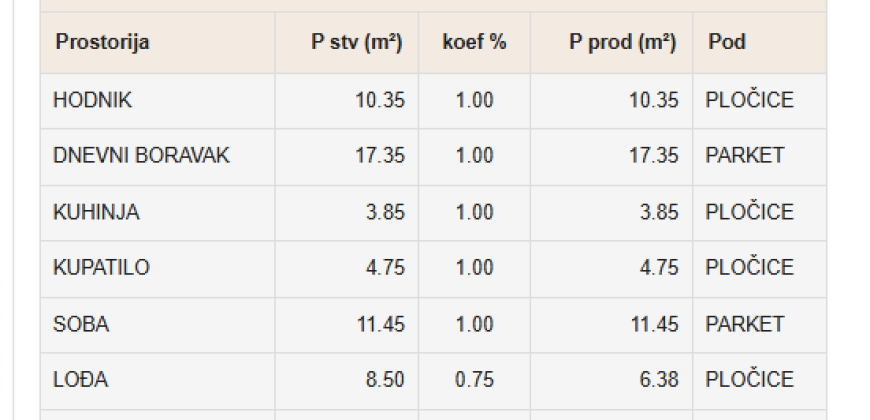The image size is (870, 420).
Task: Click the 0.75 coefficient in LOĐA row
Action: click(x=474, y=380)
